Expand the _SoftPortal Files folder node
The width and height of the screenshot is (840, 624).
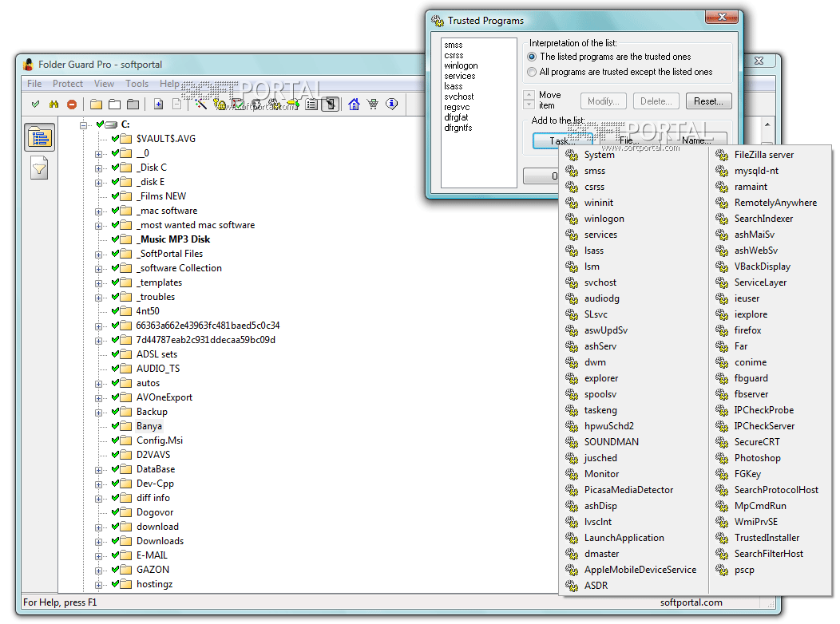tap(98, 255)
